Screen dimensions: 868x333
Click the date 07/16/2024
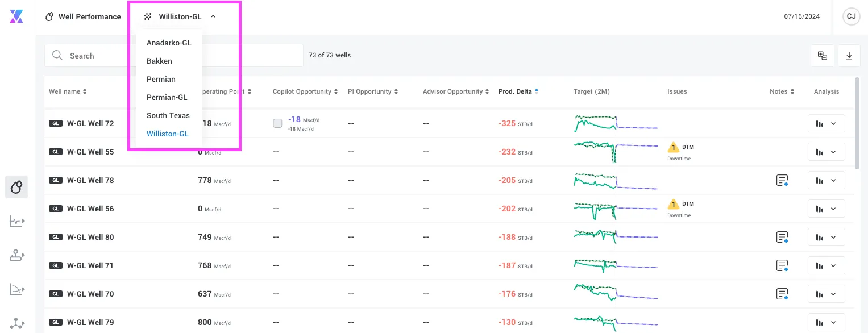[x=801, y=16]
